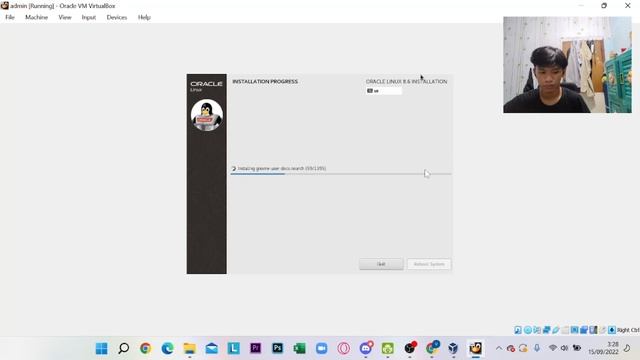Click the audio status icon in VM bar
Screen dimensions: 640x360
(x=537, y=330)
